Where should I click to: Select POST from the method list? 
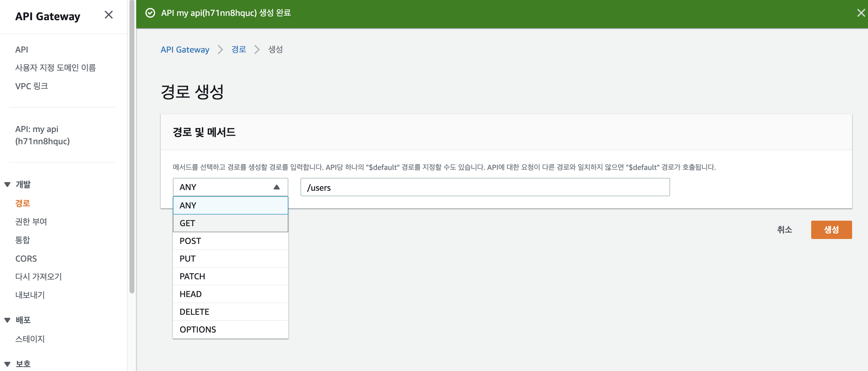(230, 241)
